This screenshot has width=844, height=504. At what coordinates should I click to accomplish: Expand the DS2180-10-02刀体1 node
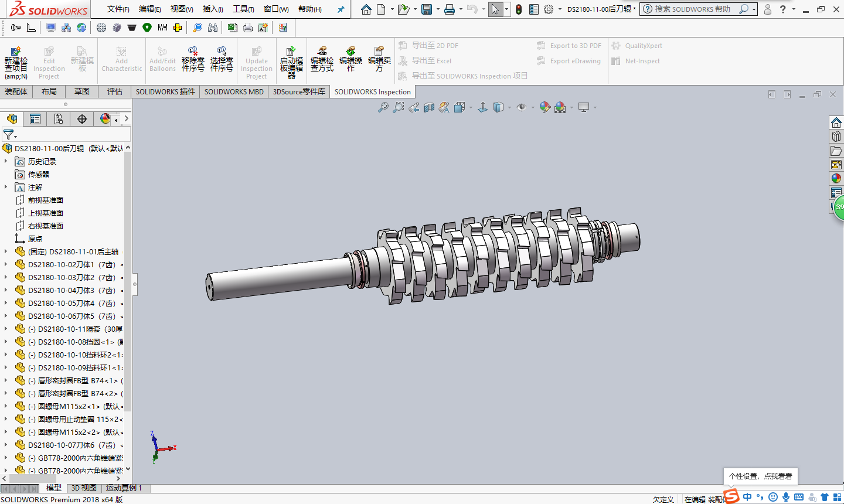click(6, 264)
